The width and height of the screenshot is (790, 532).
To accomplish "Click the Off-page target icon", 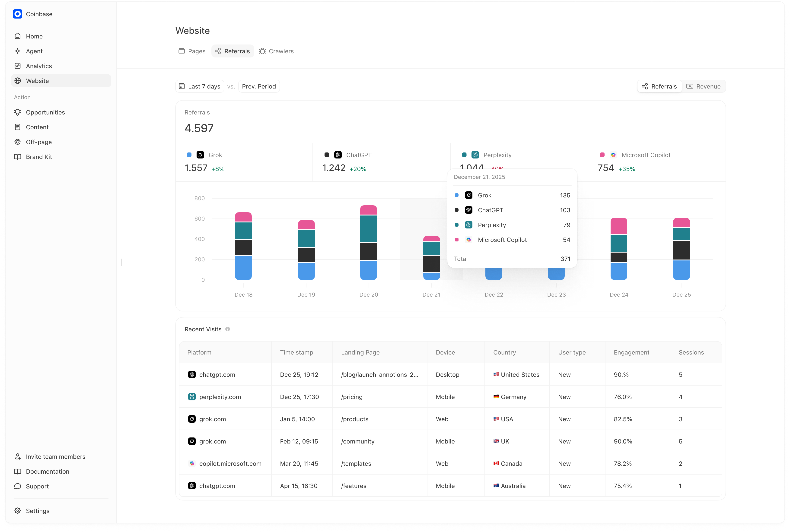I will [x=18, y=142].
